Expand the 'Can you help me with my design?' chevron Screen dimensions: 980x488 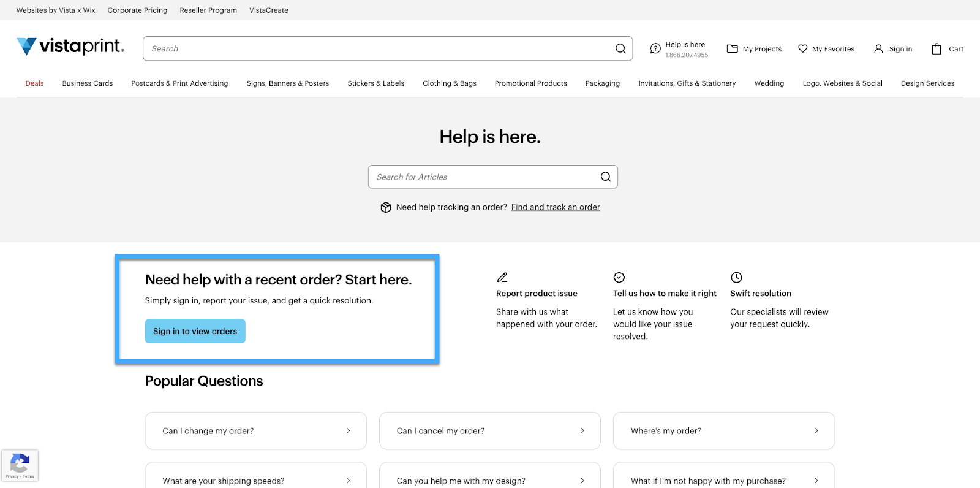pyautogui.click(x=582, y=481)
